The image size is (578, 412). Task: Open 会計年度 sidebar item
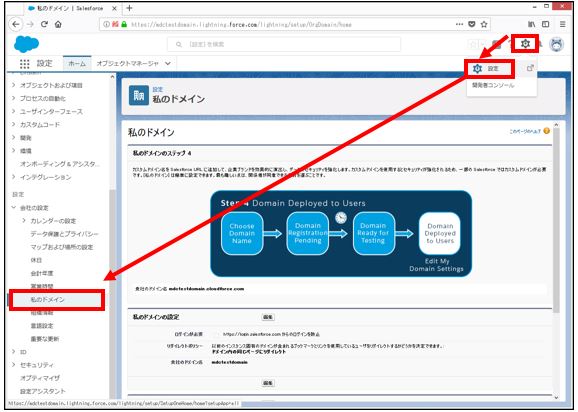pos(42,273)
